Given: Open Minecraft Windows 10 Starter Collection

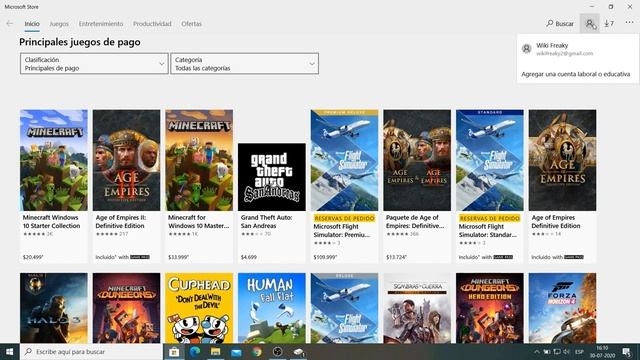Looking at the screenshot, I should pos(53,186).
